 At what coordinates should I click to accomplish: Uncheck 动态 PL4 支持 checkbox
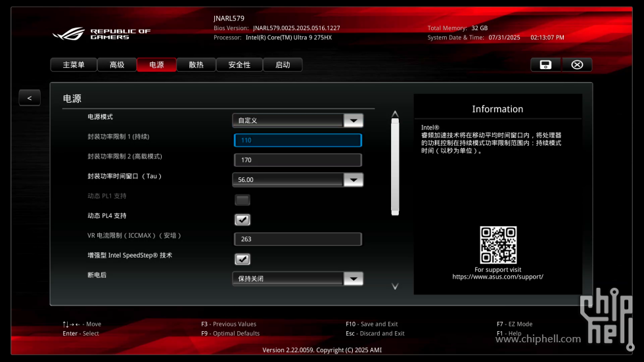point(242,219)
